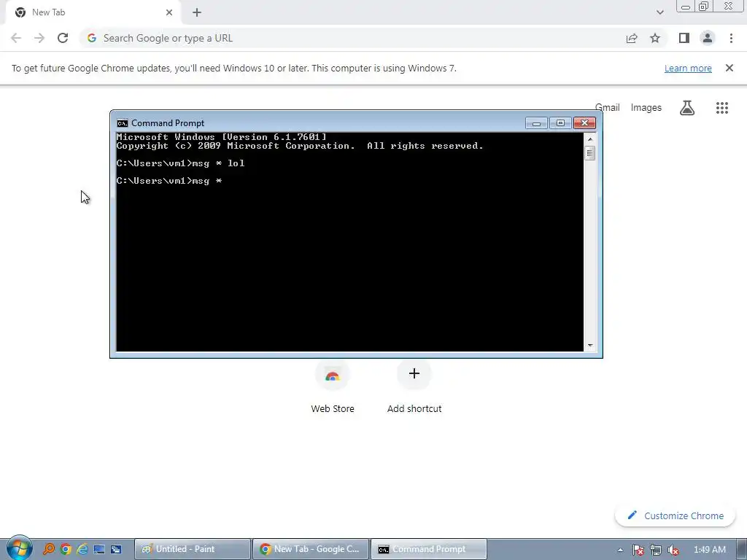Click the switch windows quick-launch icon
Viewport: 747px width, 560px height.
pos(116,549)
